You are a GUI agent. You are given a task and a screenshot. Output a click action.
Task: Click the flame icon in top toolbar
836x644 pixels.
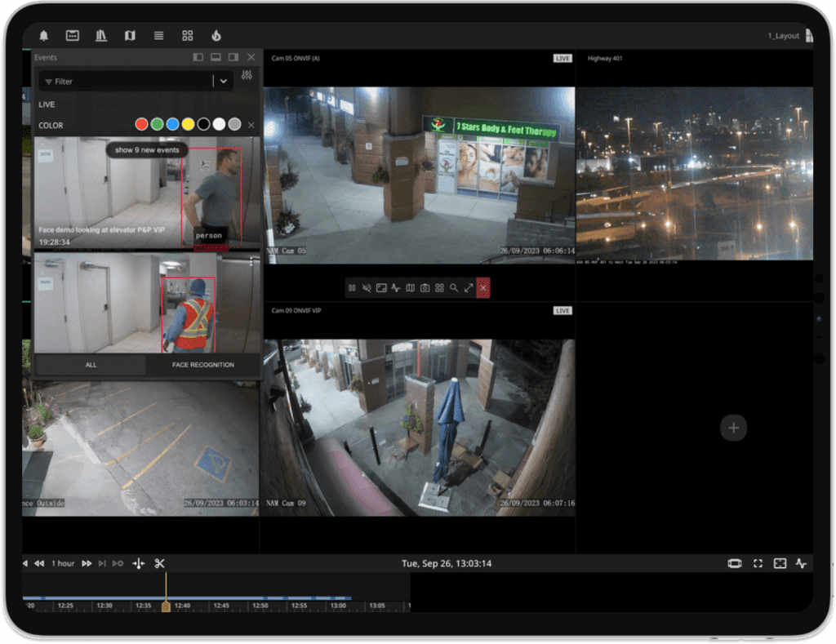click(x=216, y=36)
